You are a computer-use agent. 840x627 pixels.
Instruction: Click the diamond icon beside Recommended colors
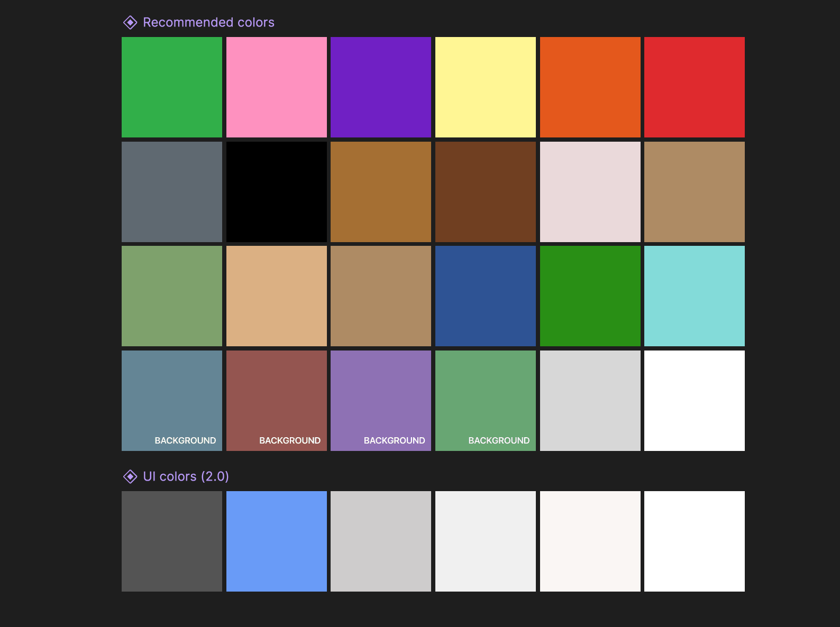pyautogui.click(x=130, y=22)
